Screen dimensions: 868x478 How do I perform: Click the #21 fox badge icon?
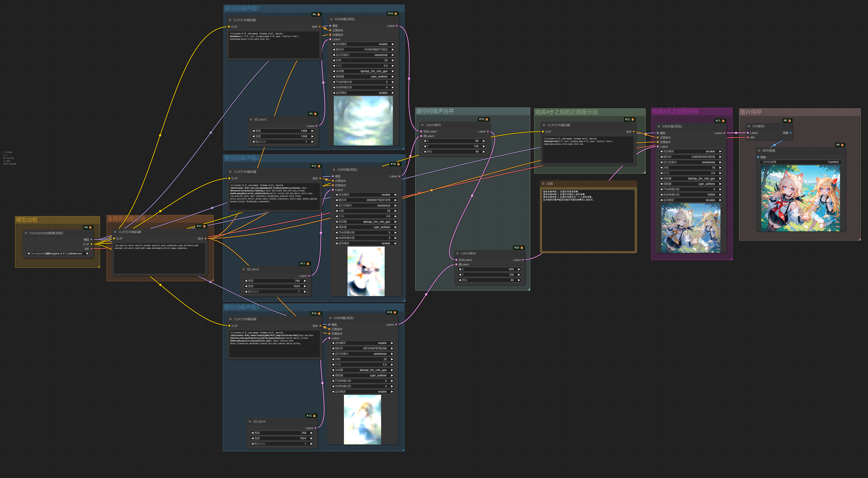723,121
